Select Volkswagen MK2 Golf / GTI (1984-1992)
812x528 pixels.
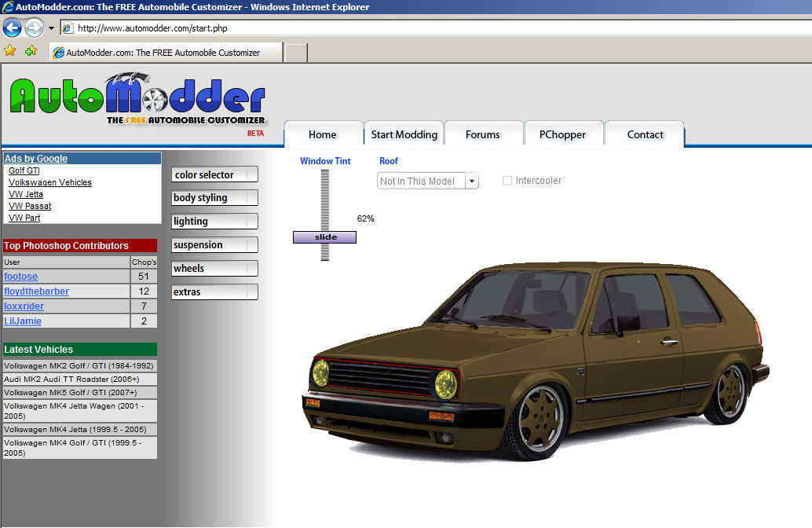(x=80, y=366)
